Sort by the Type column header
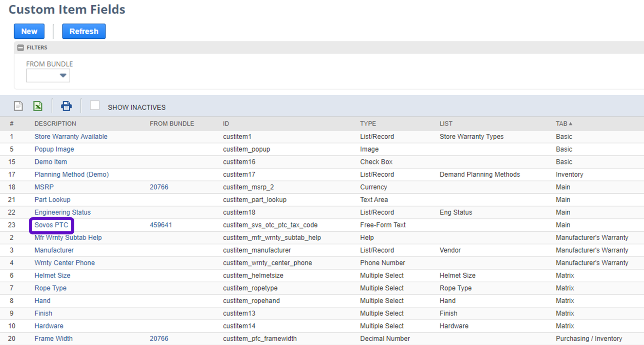 [x=368, y=123]
